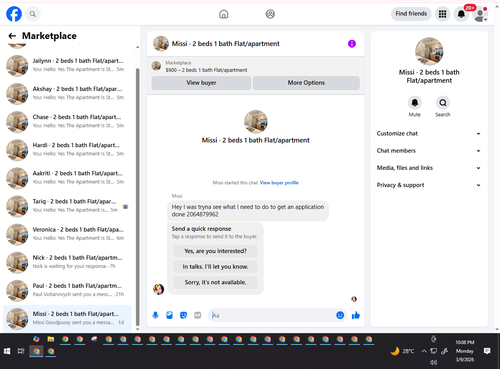Open the emoji picker in message box
The image size is (500, 369).
pyautogui.click(x=340, y=315)
